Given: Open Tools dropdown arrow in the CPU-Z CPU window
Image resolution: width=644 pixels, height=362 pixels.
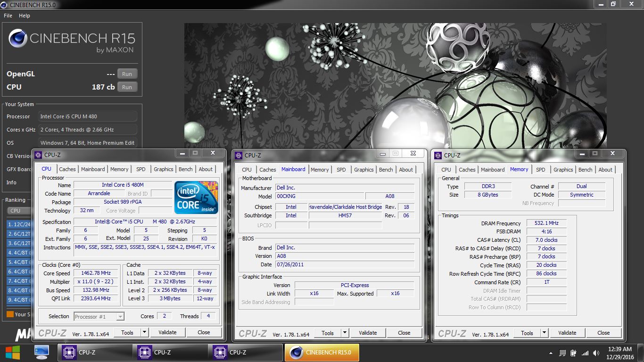Looking at the screenshot, I should click(x=145, y=332).
